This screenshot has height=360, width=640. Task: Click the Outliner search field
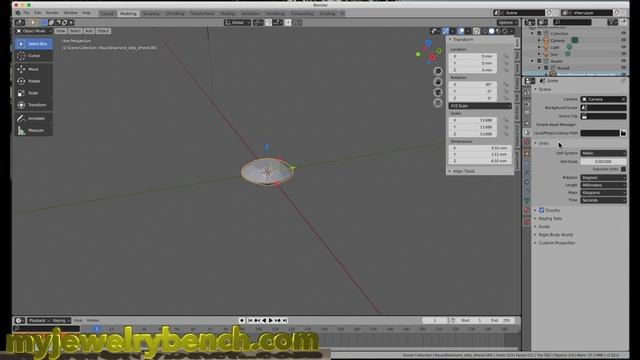[572, 22]
